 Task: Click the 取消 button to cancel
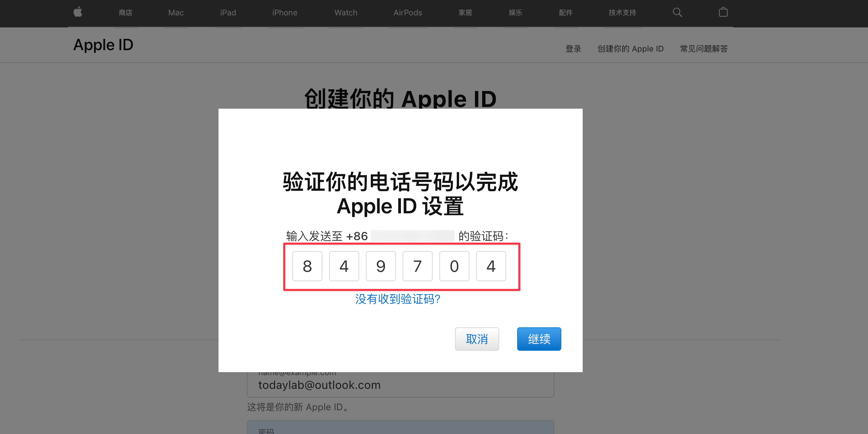[478, 339]
